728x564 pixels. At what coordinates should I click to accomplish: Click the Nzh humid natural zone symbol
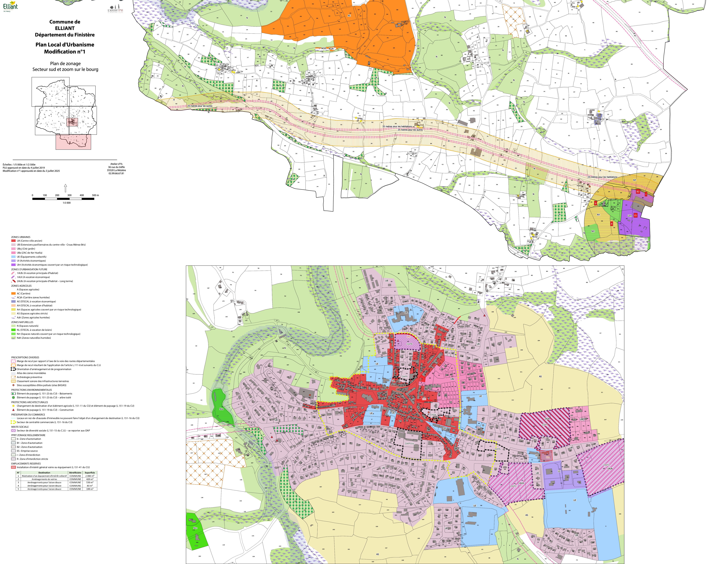tap(13, 338)
